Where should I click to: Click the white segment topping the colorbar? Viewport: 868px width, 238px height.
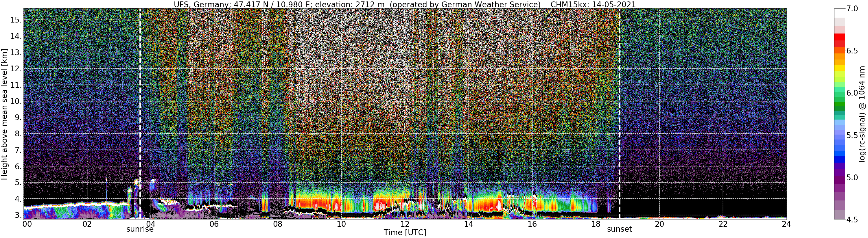(x=839, y=13)
